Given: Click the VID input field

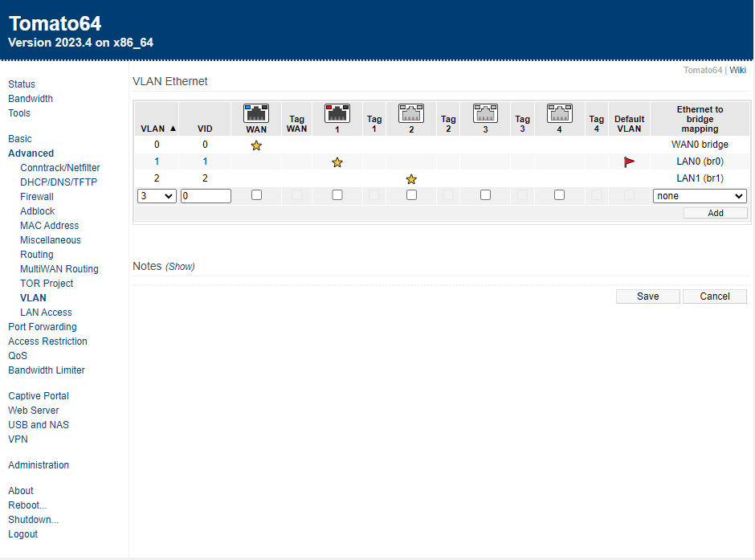Looking at the screenshot, I should click(x=206, y=196).
